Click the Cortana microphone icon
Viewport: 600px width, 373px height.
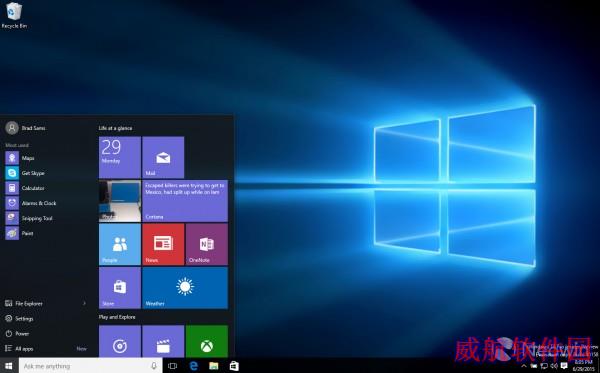coord(154,366)
